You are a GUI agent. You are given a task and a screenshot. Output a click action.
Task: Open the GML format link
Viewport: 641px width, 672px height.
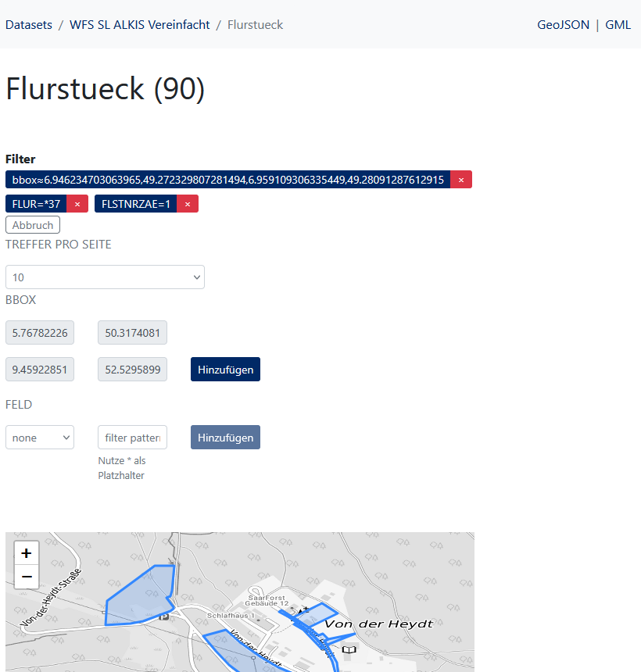point(618,25)
